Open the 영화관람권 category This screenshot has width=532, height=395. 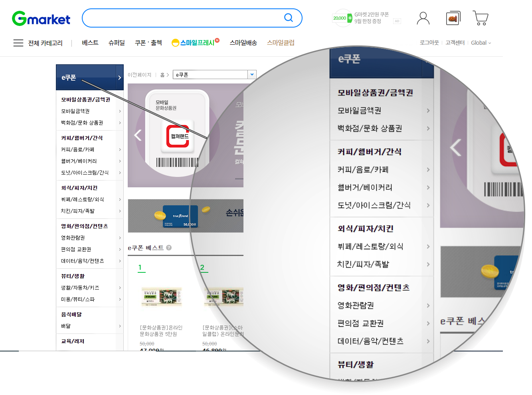pyautogui.click(x=73, y=238)
